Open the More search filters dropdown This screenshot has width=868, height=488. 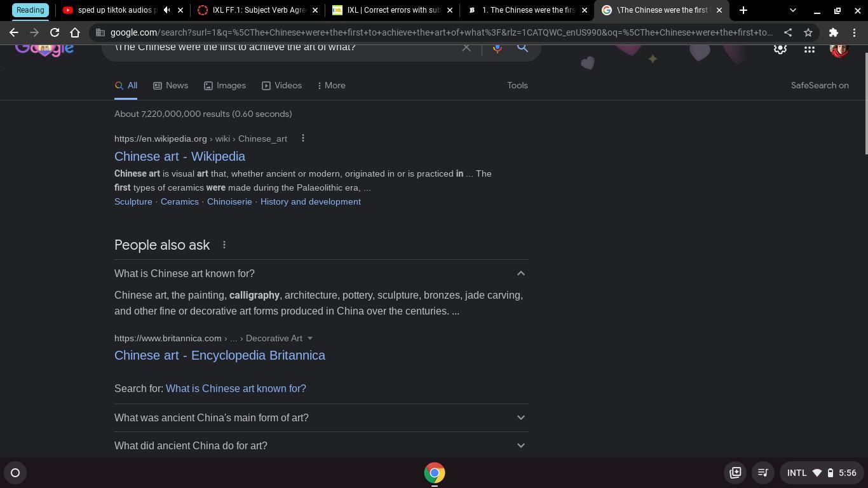[331, 85]
